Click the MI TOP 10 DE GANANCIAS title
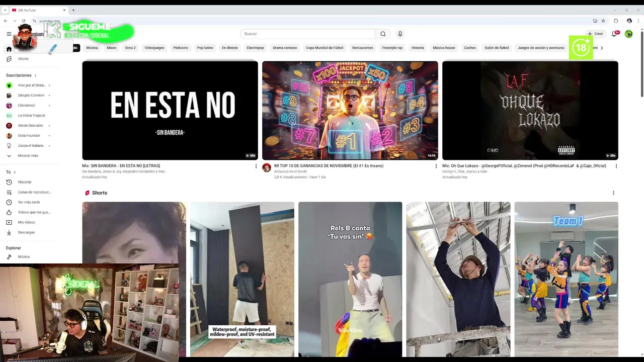Viewport: 644px width, 362px height. (x=329, y=166)
